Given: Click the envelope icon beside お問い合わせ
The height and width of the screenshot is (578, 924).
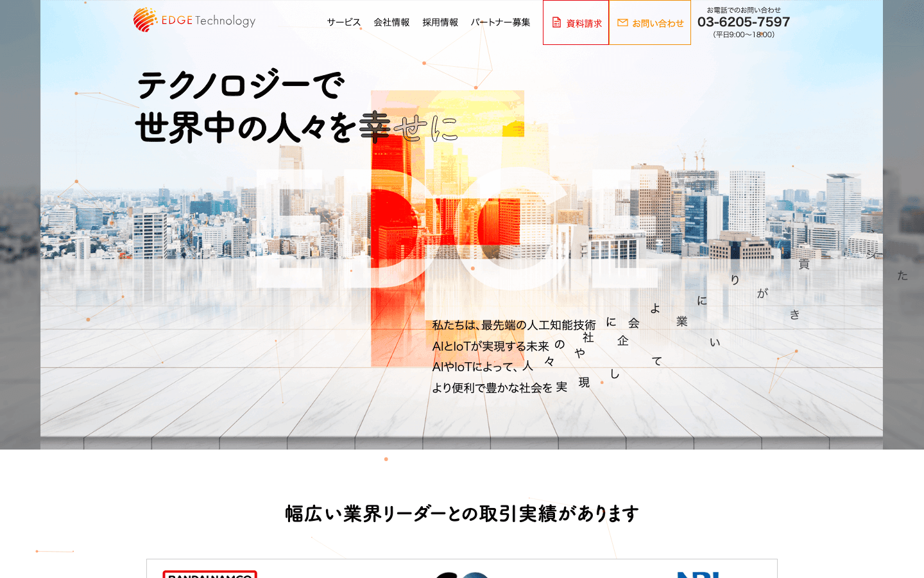Looking at the screenshot, I should [x=622, y=22].
